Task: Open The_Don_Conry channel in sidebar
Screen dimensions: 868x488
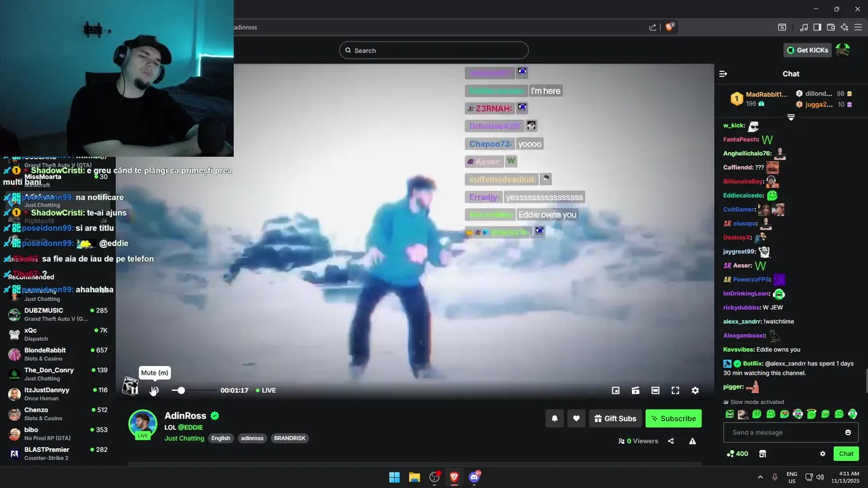Action: click(x=58, y=374)
